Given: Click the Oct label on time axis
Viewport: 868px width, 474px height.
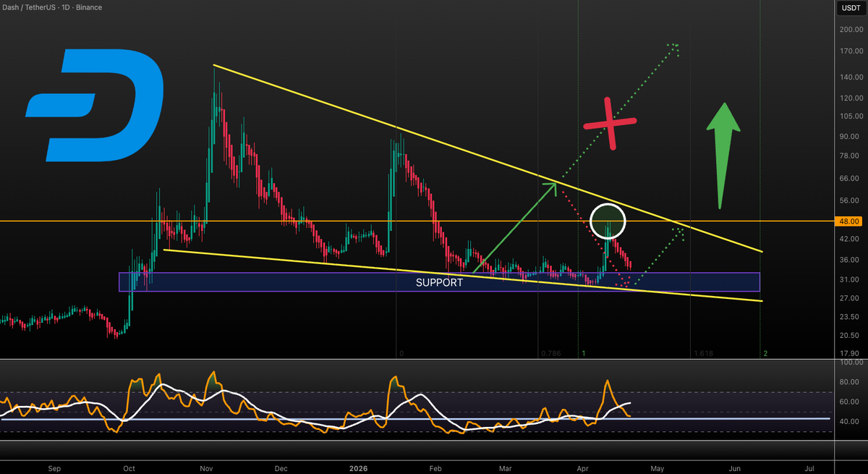Looking at the screenshot, I should click(130, 467).
